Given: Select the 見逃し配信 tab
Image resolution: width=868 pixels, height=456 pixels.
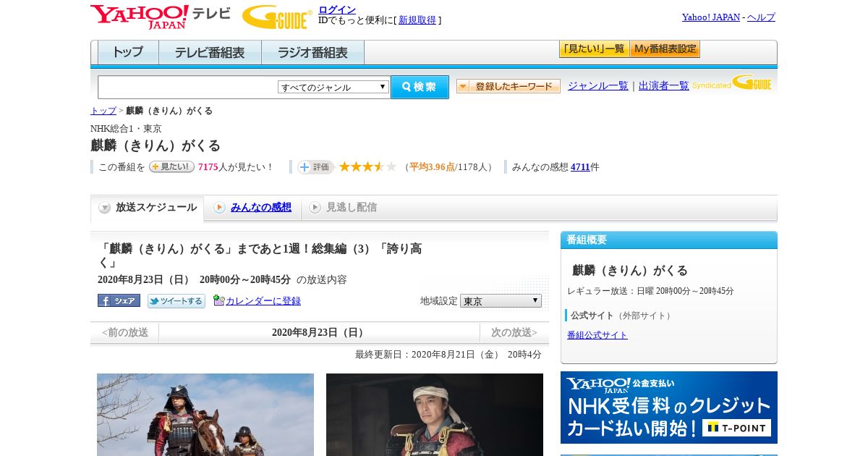Looking at the screenshot, I should click(343, 208).
